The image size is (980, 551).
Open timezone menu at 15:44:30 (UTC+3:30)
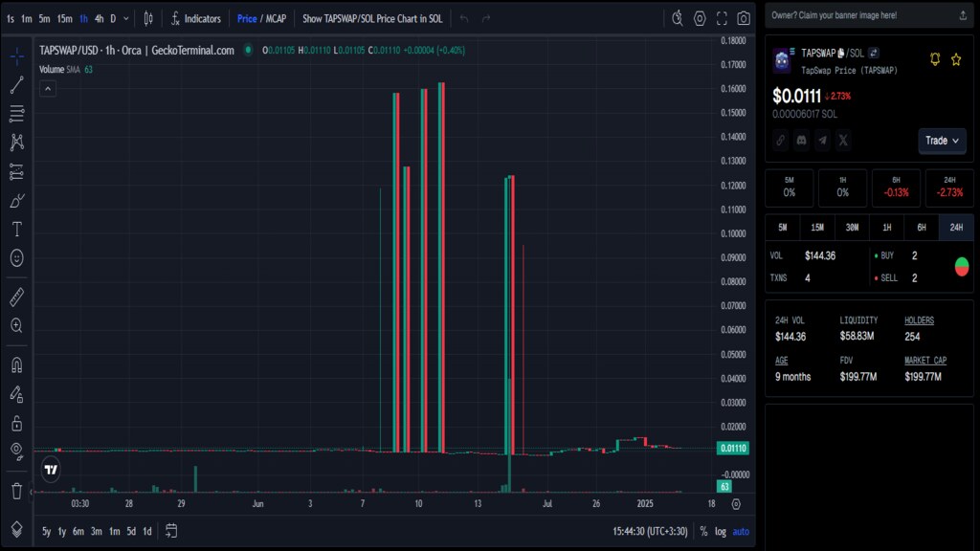coord(650,531)
